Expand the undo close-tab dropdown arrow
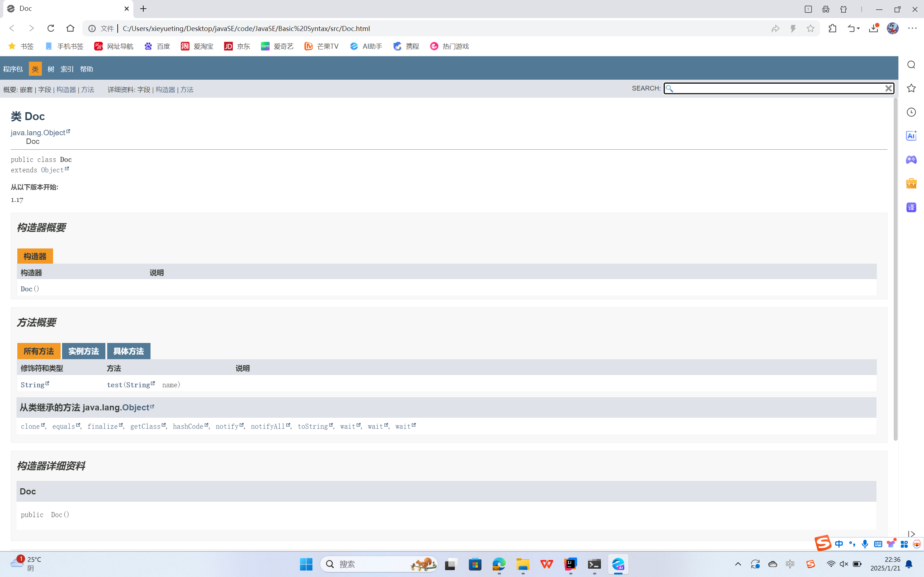 (x=858, y=28)
